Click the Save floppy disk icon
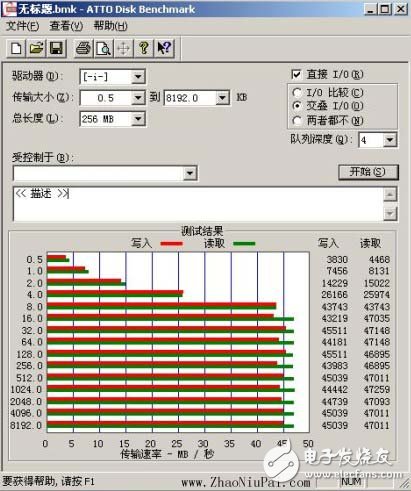This screenshot has height=491, width=411. [56, 48]
